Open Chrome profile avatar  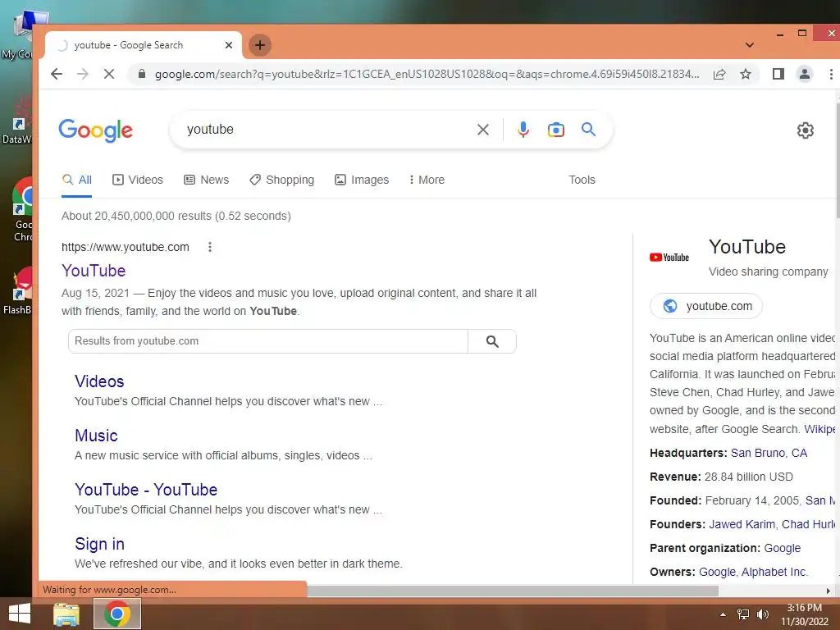tap(805, 74)
